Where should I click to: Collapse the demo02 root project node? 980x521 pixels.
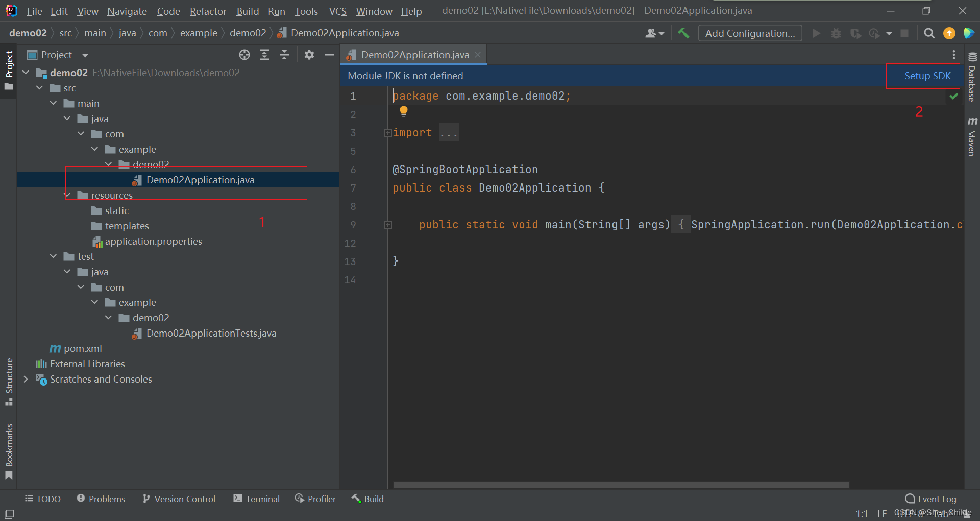point(26,73)
